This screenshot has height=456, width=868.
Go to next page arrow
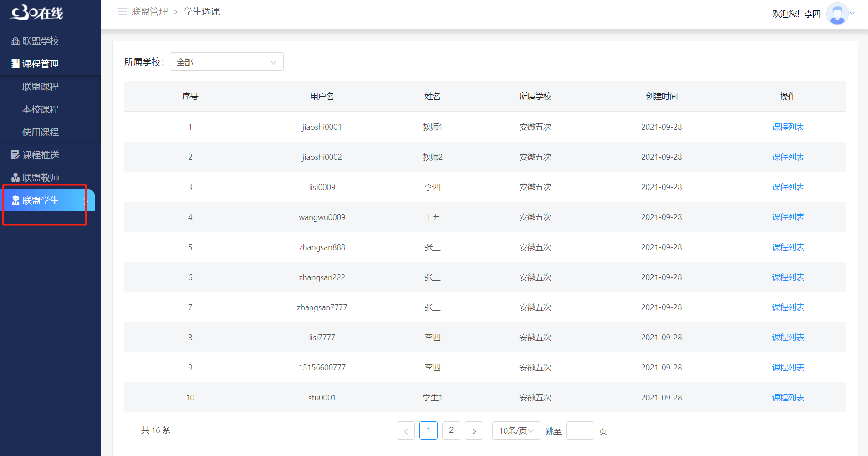coord(474,430)
